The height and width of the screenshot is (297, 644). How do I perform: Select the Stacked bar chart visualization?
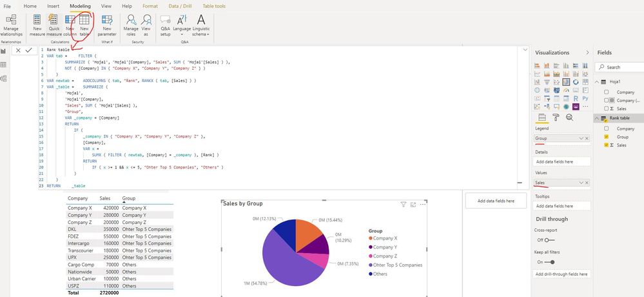pyautogui.click(x=537, y=65)
